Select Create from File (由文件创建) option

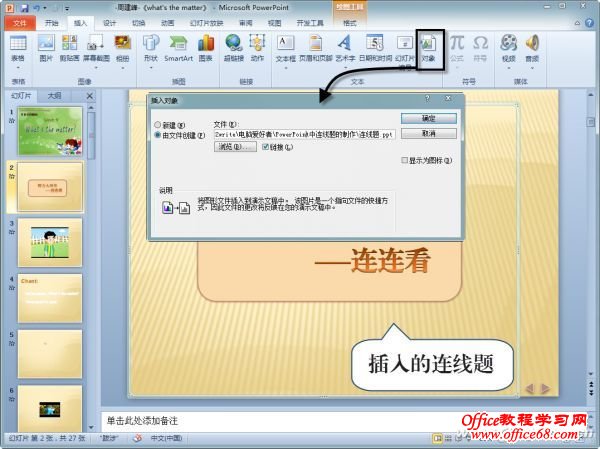click(157, 135)
